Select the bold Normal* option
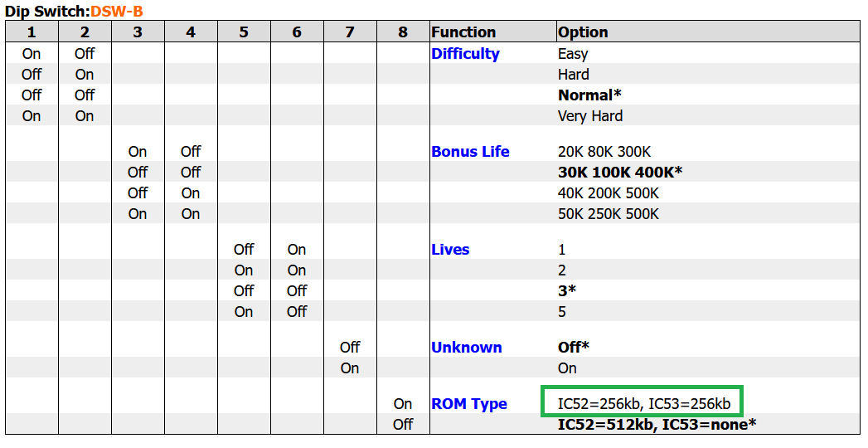This screenshot has width=868, height=448. pos(589,95)
